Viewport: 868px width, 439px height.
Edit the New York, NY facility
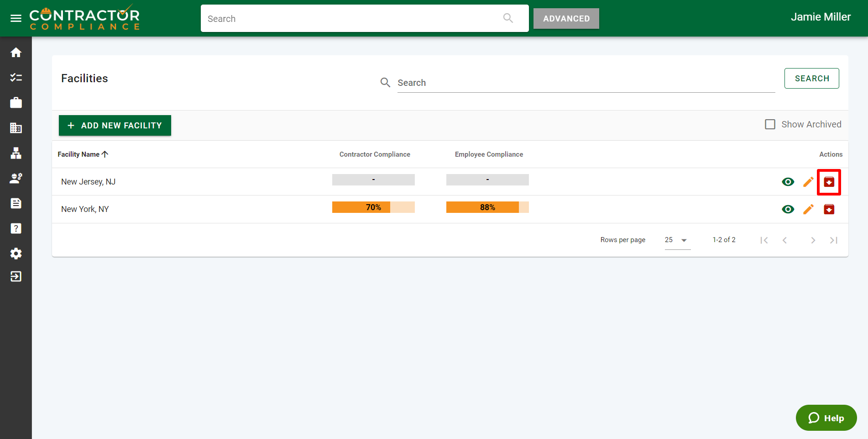(x=808, y=209)
